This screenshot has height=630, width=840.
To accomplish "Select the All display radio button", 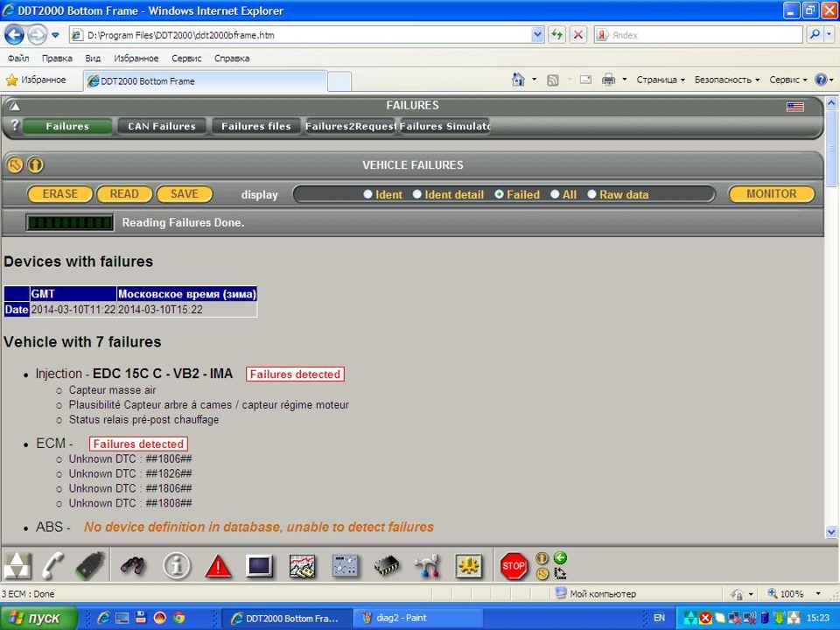I will 555,194.
